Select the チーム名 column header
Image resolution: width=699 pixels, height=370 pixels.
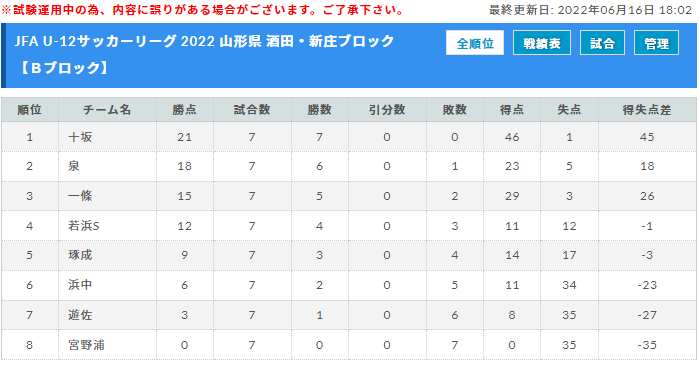coord(107,110)
